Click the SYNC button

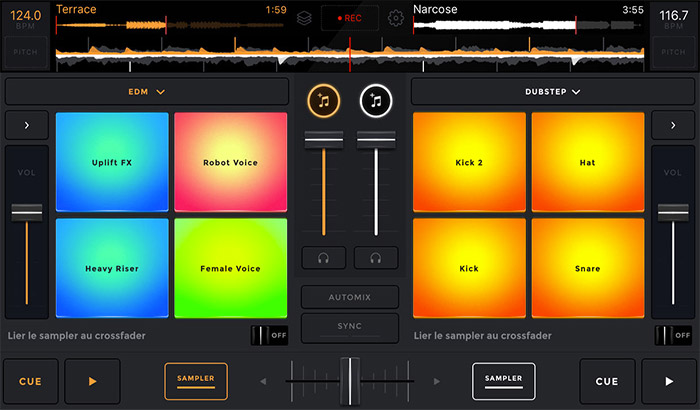(x=350, y=328)
